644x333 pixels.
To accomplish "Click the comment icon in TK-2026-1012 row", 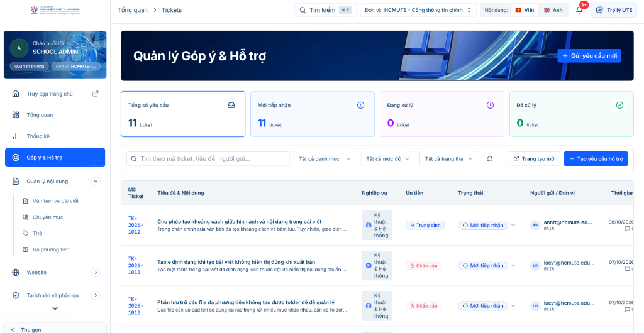I will coord(627,229).
